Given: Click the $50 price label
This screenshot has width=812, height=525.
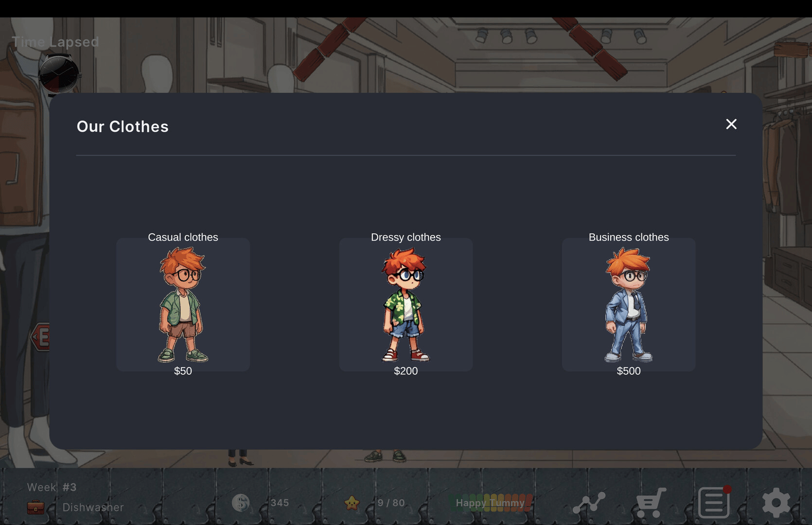Looking at the screenshot, I should point(183,371).
